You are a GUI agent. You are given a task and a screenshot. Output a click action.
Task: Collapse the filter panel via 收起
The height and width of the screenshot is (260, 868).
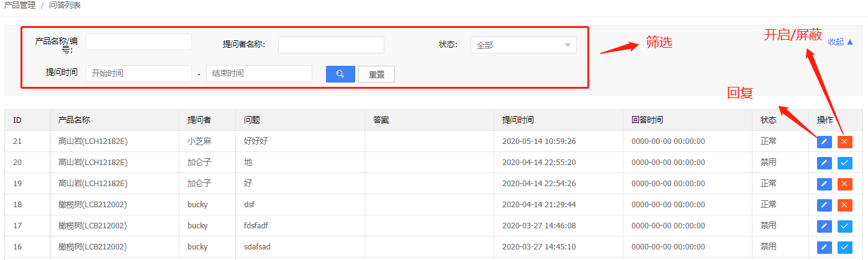coord(841,42)
